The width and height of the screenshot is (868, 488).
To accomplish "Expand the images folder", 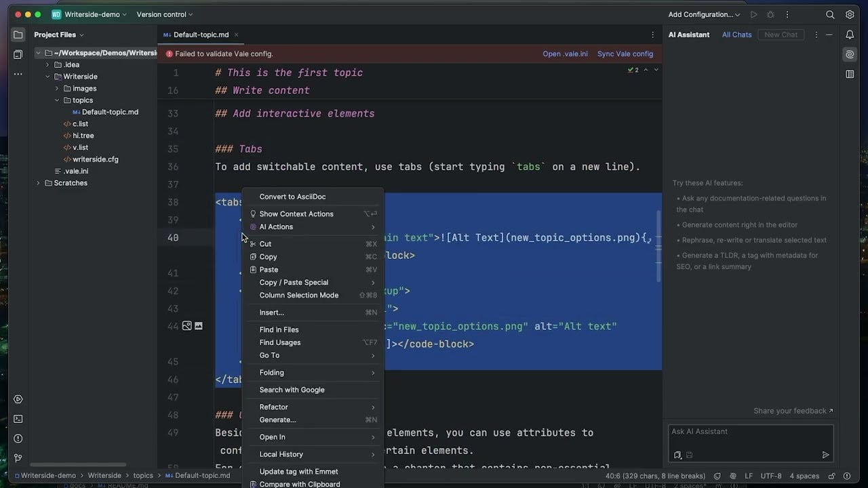I will 58,89.
